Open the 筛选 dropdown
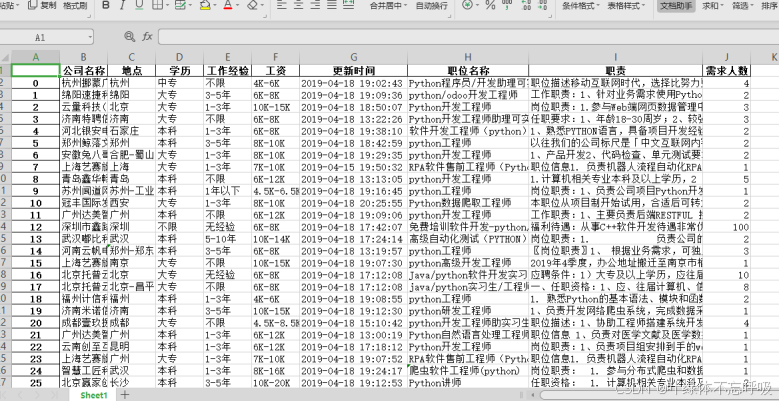 (752, 6)
